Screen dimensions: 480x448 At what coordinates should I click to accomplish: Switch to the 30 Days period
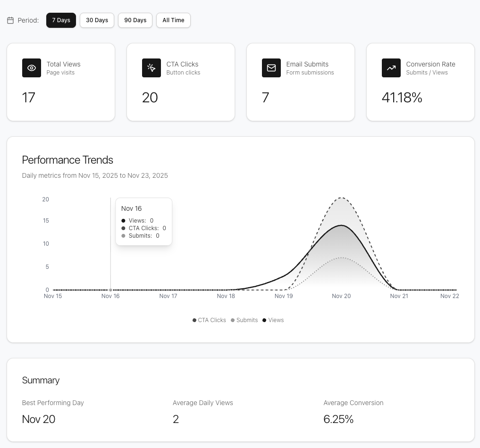[x=97, y=20]
